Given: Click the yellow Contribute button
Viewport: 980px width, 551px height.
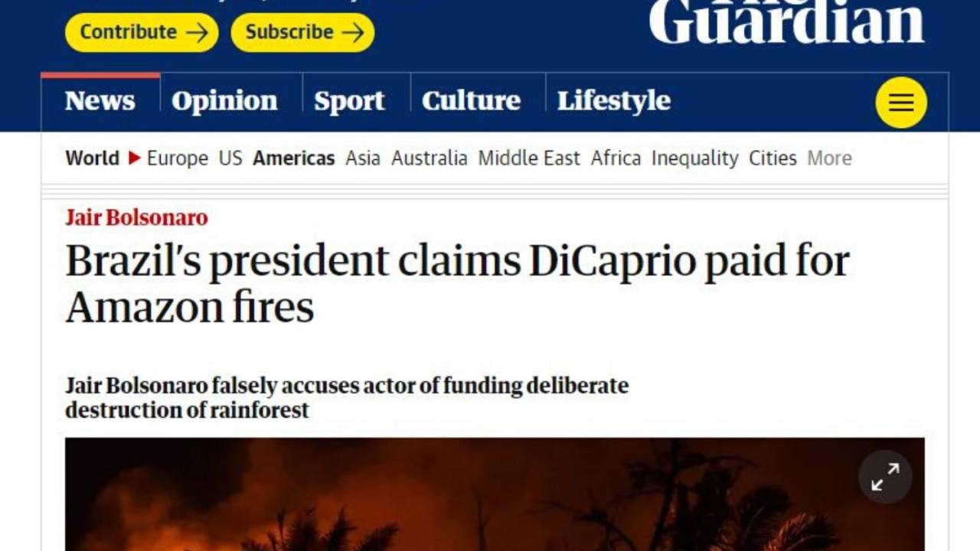Looking at the screenshot, I should click(142, 32).
